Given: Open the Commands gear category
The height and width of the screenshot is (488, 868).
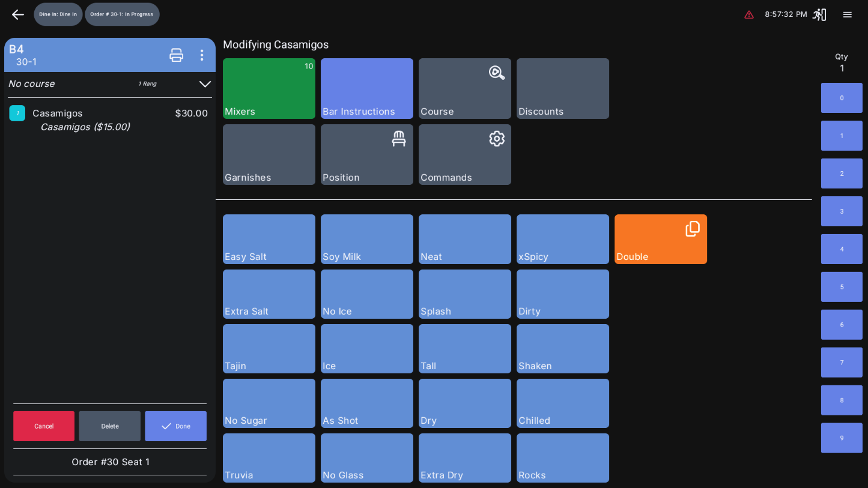Looking at the screenshot, I should pos(464,154).
